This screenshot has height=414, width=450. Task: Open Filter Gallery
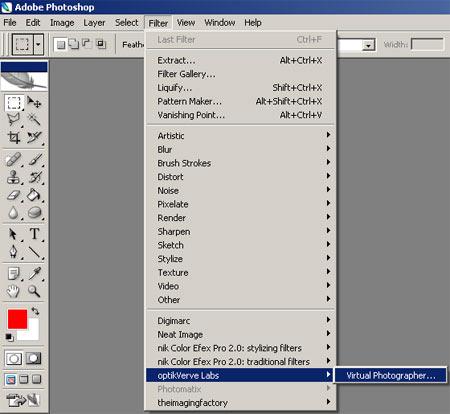tap(240, 74)
